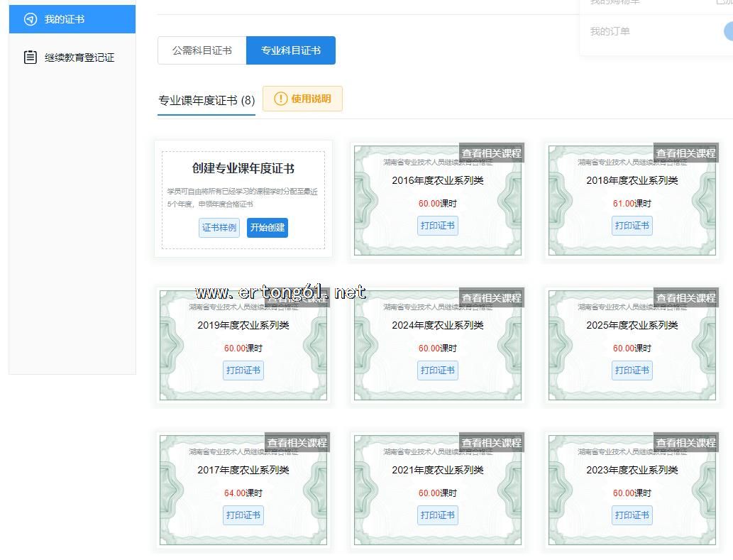Image resolution: width=733 pixels, height=560 pixels.
Task: Click 证书样例 button to view sample
Action: [219, 228]
